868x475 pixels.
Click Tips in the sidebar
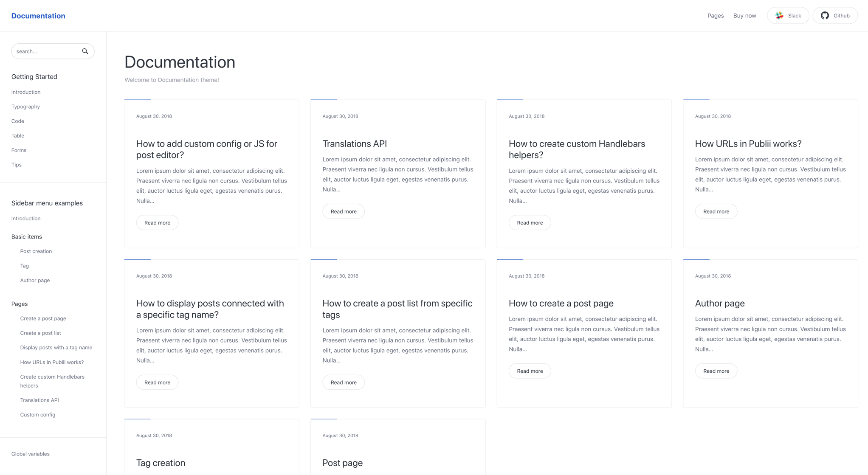tap(16, 165)
